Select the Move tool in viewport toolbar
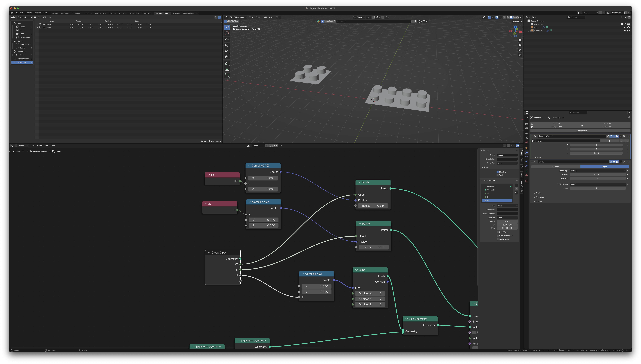The image size is (641, 364). point(227,40)
